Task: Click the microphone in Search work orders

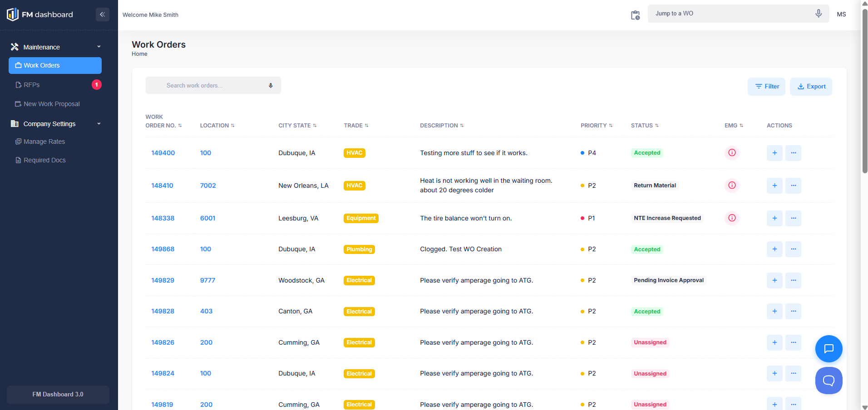Action: [x=271, y=86]
